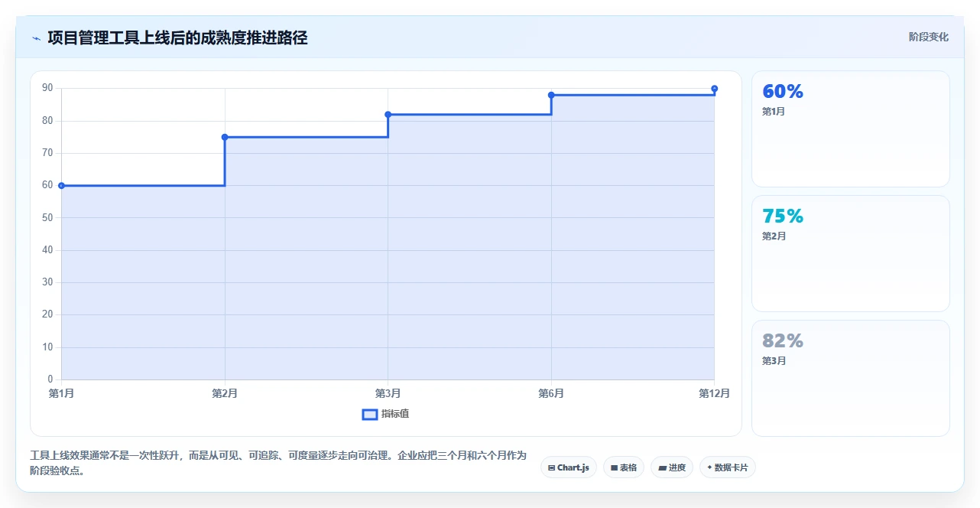Viewport: 980px width, 508px height.
Task: Click the 75% value in 第2月 card
Action: [783, 217]
